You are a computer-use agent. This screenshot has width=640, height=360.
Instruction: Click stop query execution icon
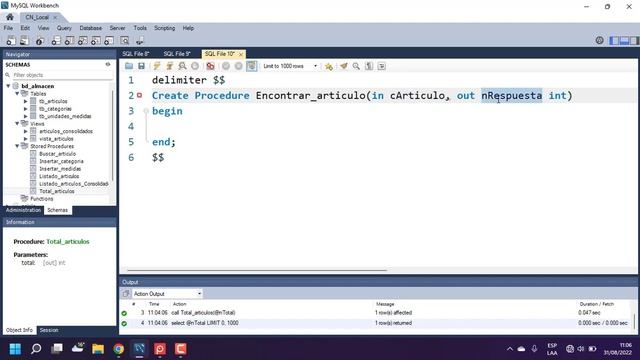(195, 66)
